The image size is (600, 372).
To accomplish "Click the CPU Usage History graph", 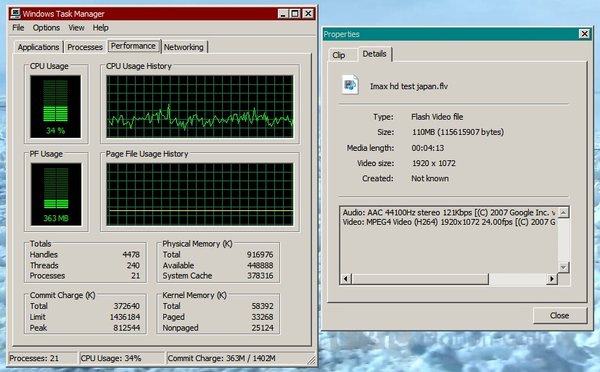I will pyautogui.click(x=200, y=106).
